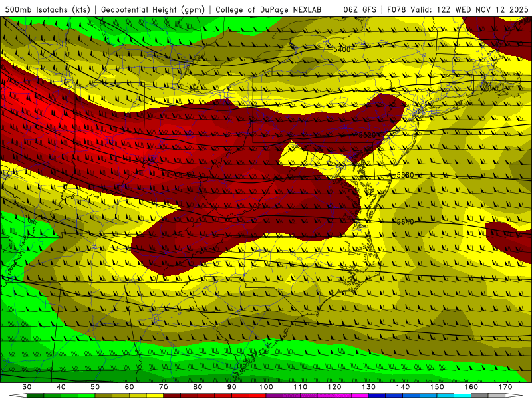The width and height of the screenshot is (532, 399).
Task: Click the dark green swatch below 30
Action: pyautogui.click(x=35, y=395)
